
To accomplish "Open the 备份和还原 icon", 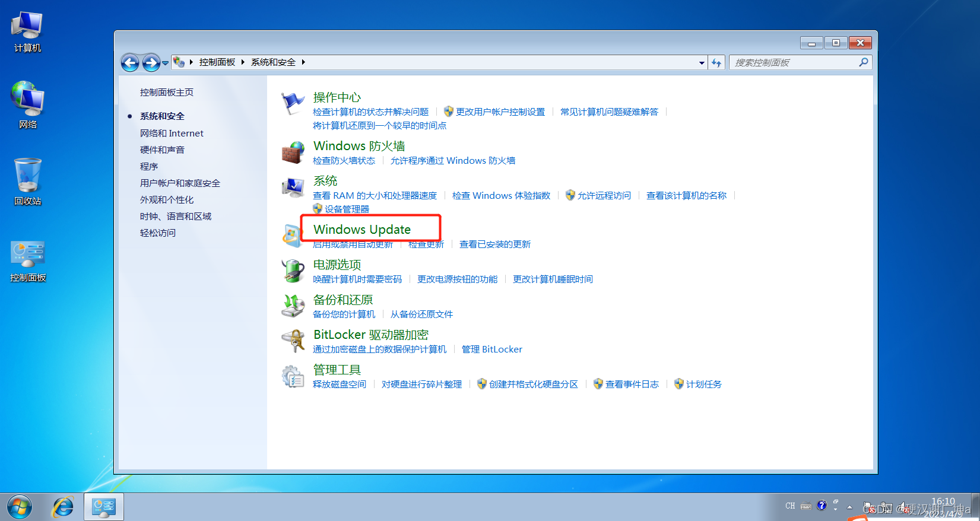I will [293, 306].
